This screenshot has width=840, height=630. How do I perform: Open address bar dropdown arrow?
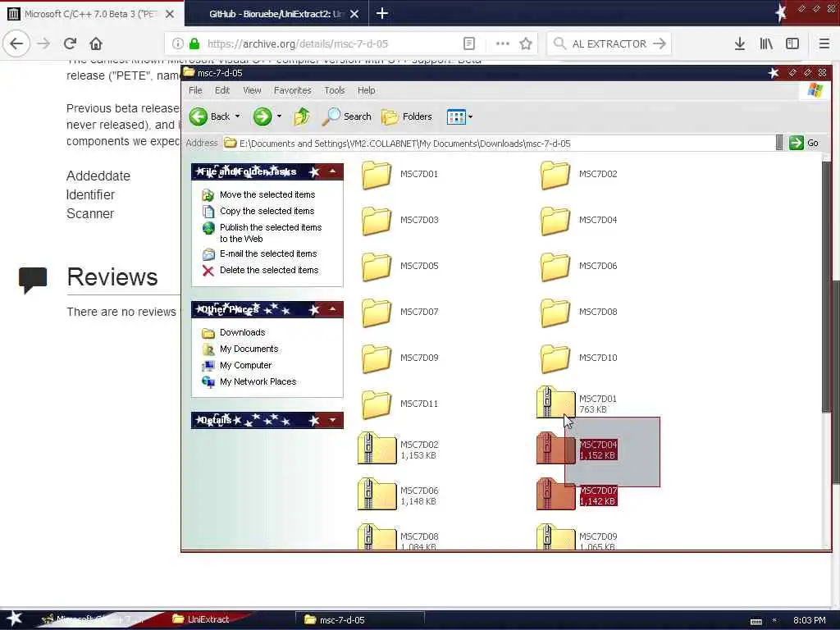point(779,143)
